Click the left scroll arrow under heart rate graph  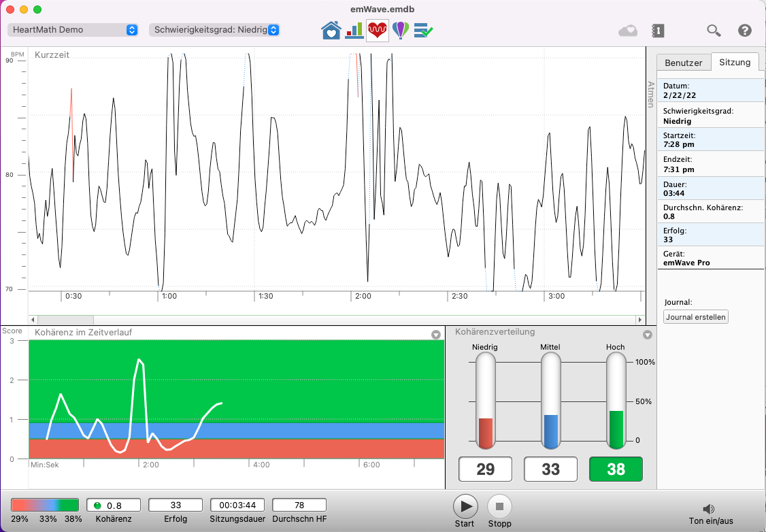click(x=33, y=320)
